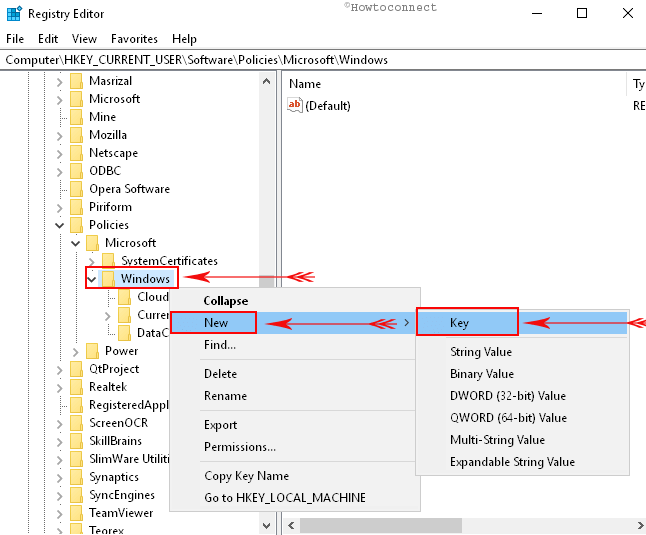The width and height of the screenshot is (646, 535).
Task: Create a new Expandable String Value
Action: pos(522,461)
